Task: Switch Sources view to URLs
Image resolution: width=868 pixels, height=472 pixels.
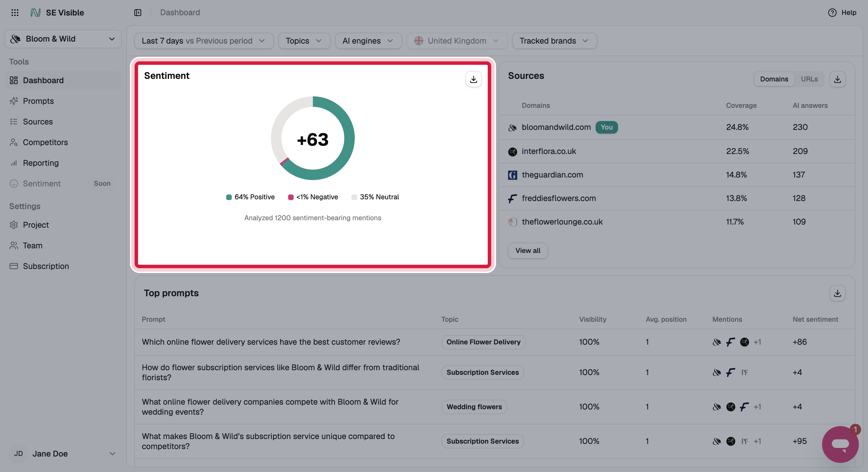Action: pos(809,79)
